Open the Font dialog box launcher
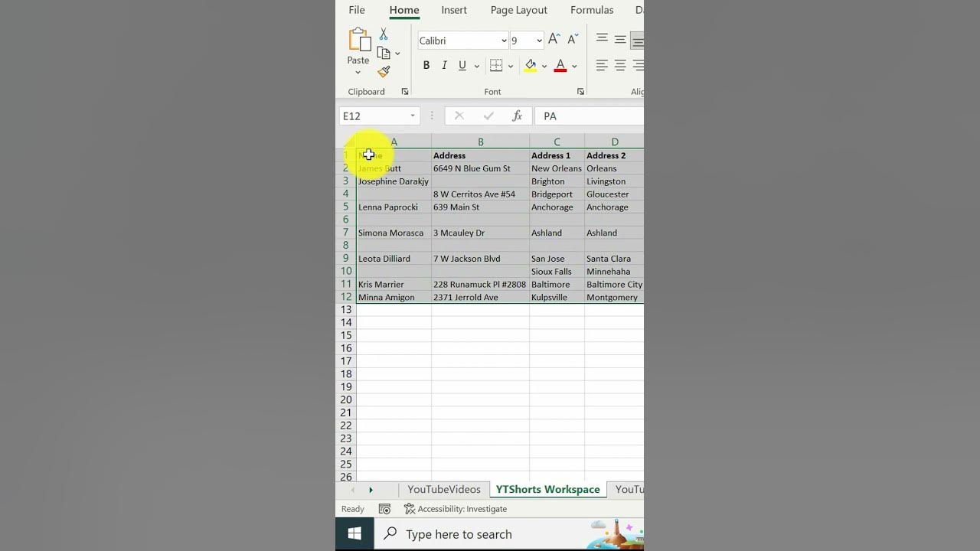The height and width of the screenshot is (551, 980). (x=580, y=91)
